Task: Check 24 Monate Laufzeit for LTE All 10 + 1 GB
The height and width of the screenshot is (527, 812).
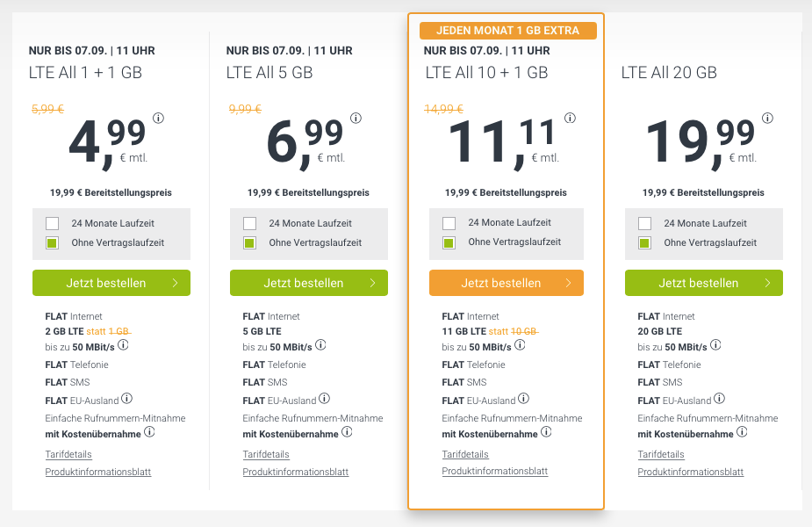Action: click(449, 223)
